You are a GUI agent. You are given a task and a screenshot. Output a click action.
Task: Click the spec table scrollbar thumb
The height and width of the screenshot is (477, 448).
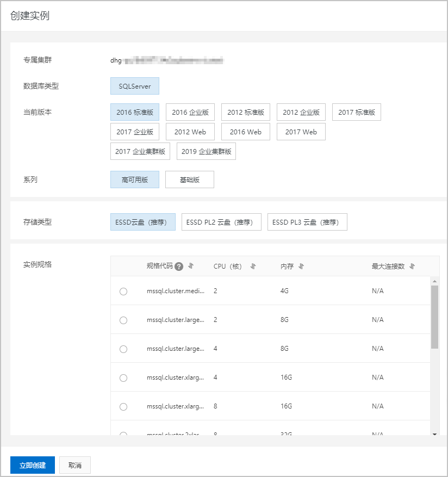coord(434,317)
